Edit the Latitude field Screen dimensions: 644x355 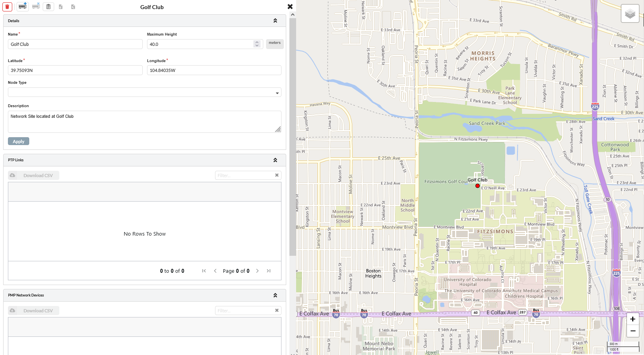pos(75,70)
